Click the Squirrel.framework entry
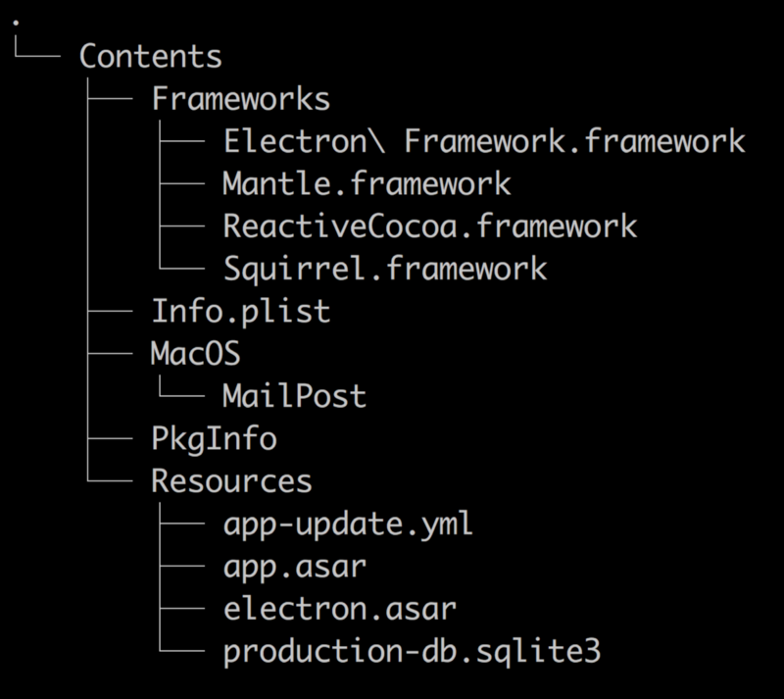Screen dimensions: 784x699 384,269
